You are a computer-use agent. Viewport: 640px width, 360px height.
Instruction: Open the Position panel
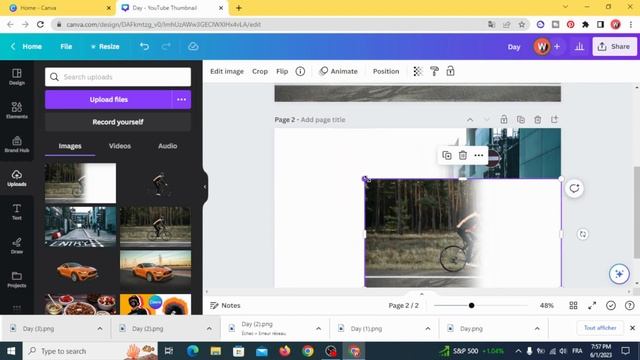(386, 71)
